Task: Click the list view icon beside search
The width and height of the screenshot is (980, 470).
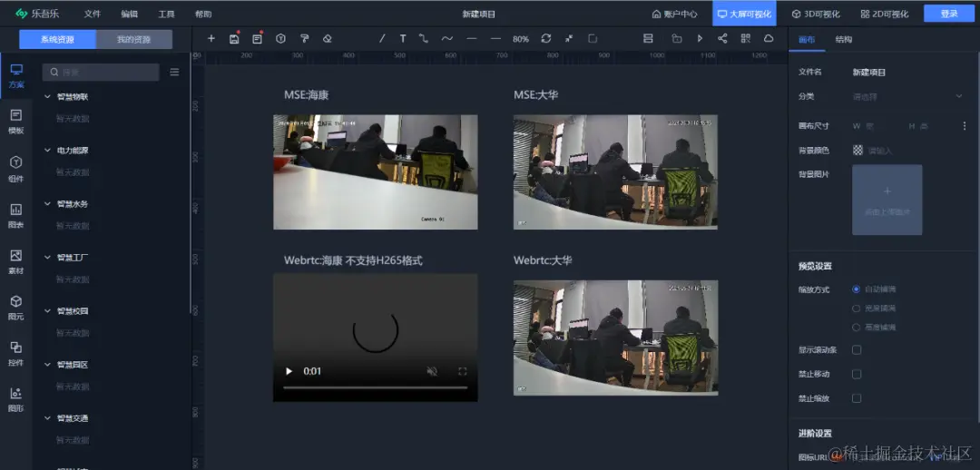Action: [x=174, y=73]
